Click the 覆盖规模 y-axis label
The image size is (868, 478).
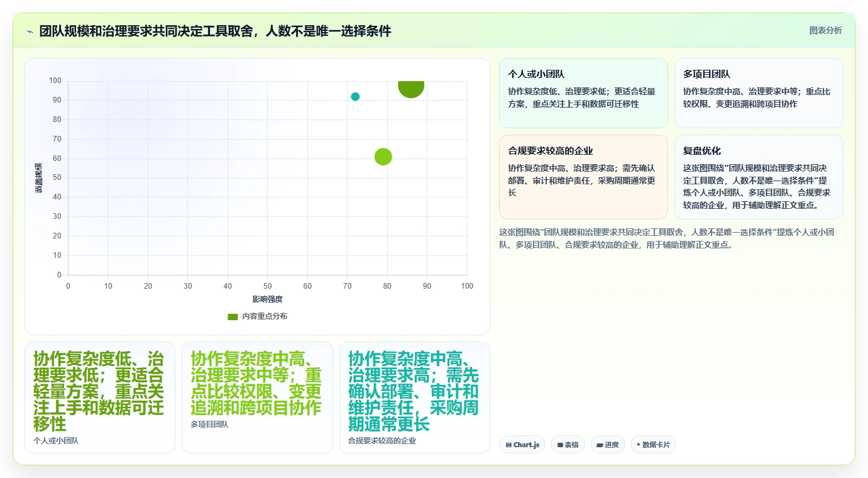pyautogui.click(x=39, y=178)
